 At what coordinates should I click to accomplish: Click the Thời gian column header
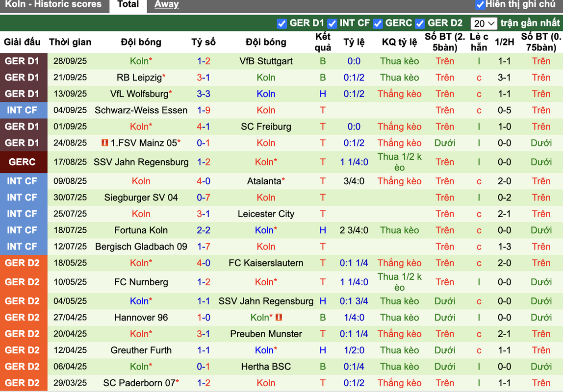71,42
